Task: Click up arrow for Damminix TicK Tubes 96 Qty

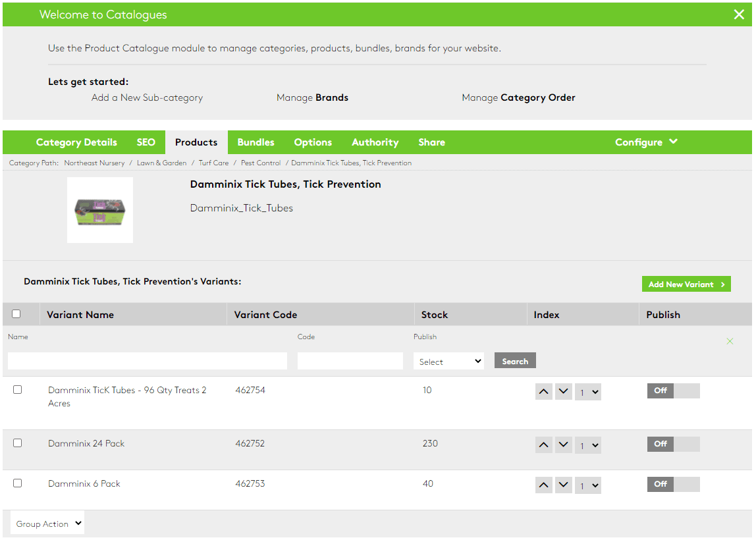Action: pyautogui.click(x=543, y=391)
